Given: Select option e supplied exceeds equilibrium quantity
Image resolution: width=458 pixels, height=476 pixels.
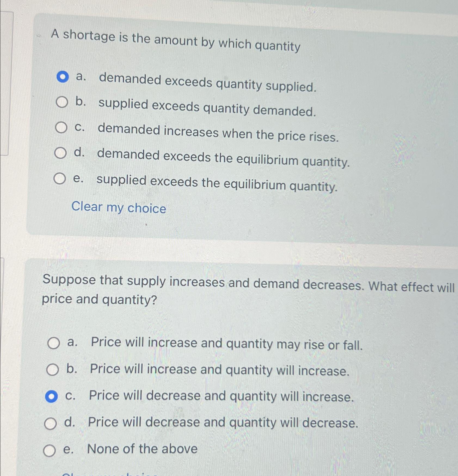Looking at the screenshot, I should point(59,179).
